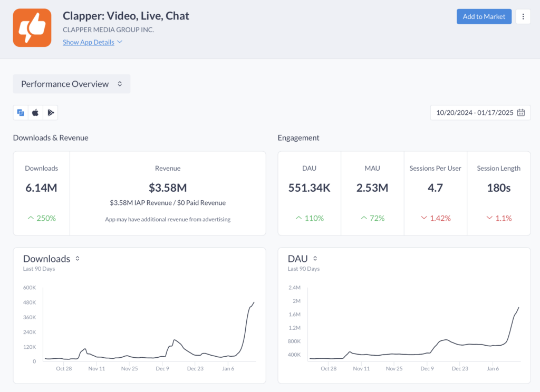The width and height of the screenshot is (540, 392).
Task: Click the Oct 28 label on Downloads chart
Action: 64,369
